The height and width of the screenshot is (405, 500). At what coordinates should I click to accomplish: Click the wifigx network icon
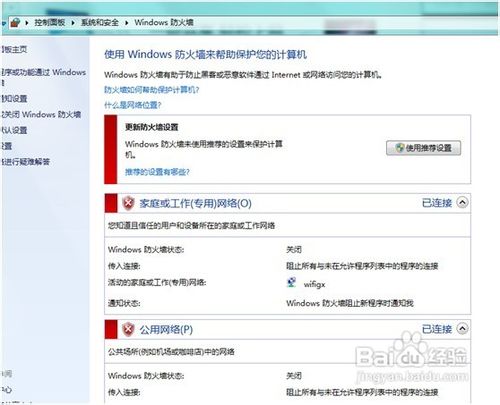coord(292,282)
